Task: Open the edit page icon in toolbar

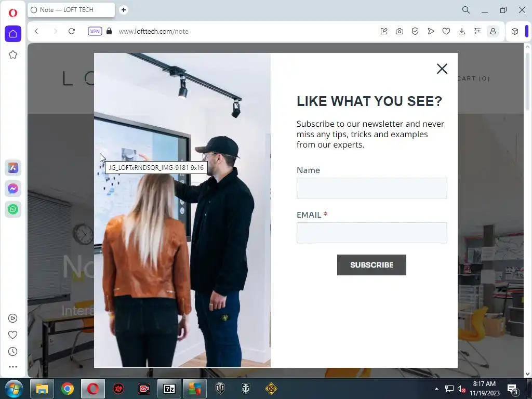Action: pos(384,31)
